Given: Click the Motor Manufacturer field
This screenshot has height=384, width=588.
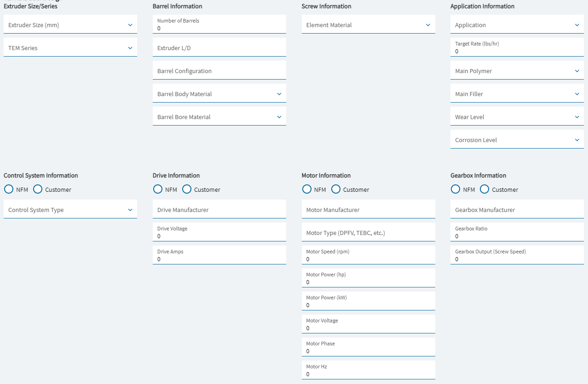Looking at the screenshot, I should pyautogui.click(x=368, y=209).
